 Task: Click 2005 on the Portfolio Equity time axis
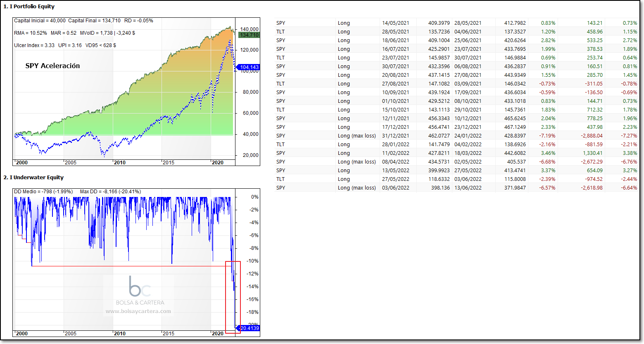[71, 163]
